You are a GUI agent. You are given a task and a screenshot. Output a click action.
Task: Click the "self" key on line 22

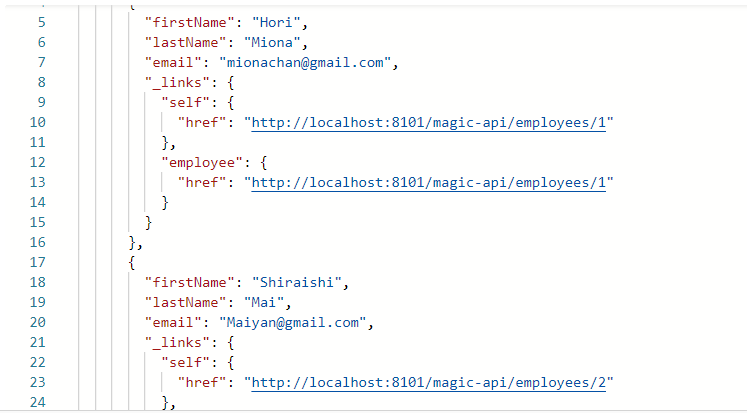(185, 363)
